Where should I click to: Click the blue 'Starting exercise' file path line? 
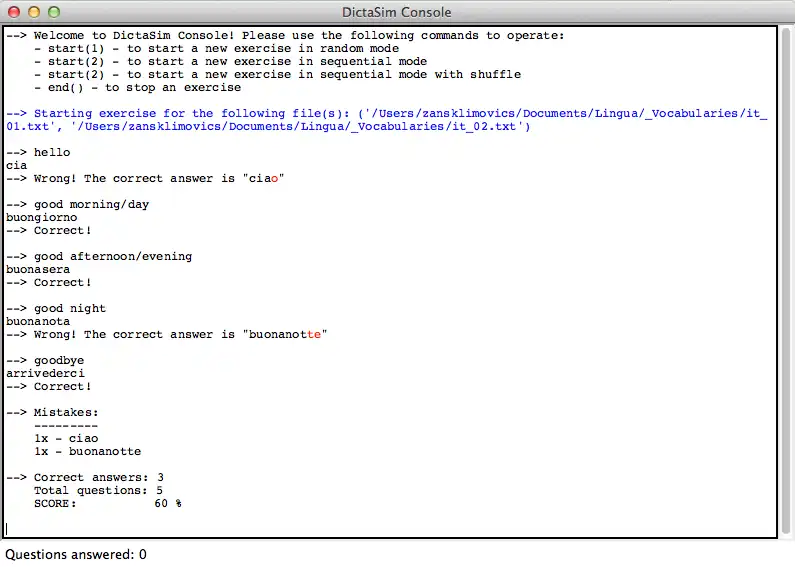[x=386, y=114]
